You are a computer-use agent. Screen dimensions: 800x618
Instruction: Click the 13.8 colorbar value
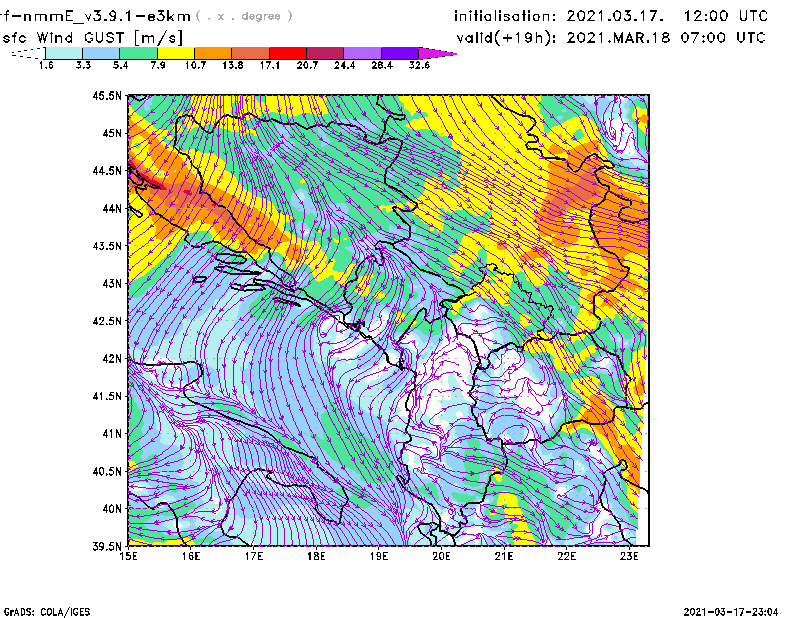pos(232,65)
